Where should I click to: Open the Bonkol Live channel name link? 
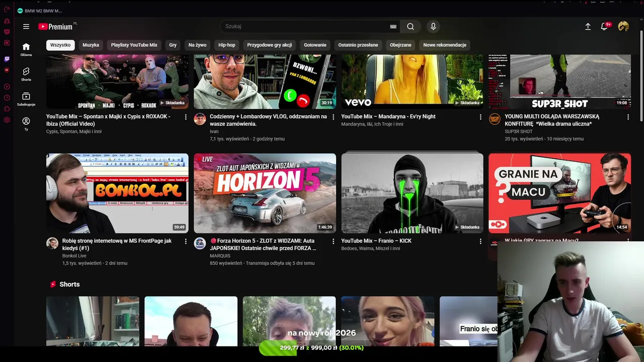pyautogui.click(x=74, y=256)
